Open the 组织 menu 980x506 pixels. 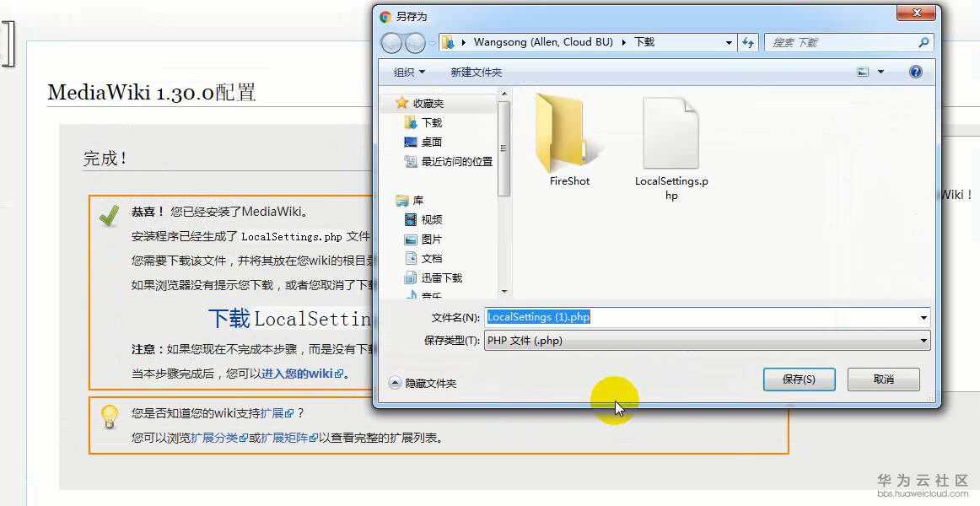coord(409,73)
